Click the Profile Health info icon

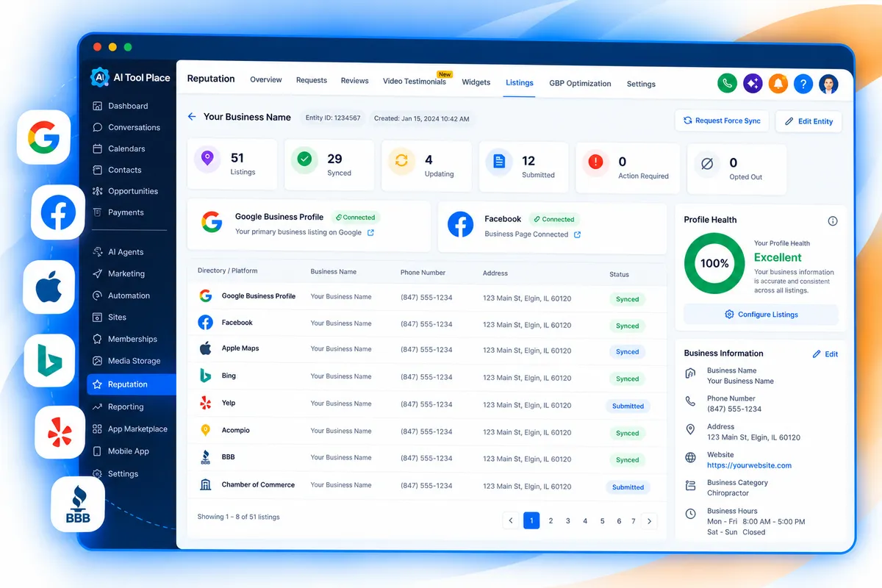[x=833, y=221]
